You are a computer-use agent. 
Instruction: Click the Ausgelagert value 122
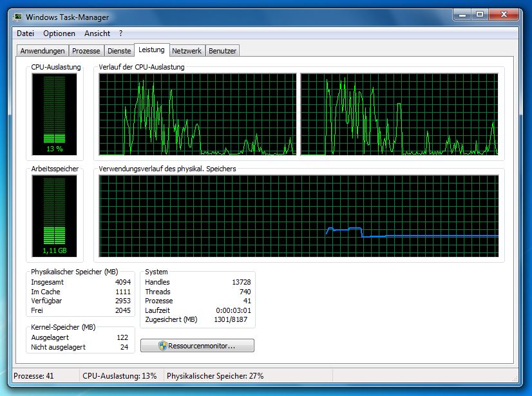point(122,337)
